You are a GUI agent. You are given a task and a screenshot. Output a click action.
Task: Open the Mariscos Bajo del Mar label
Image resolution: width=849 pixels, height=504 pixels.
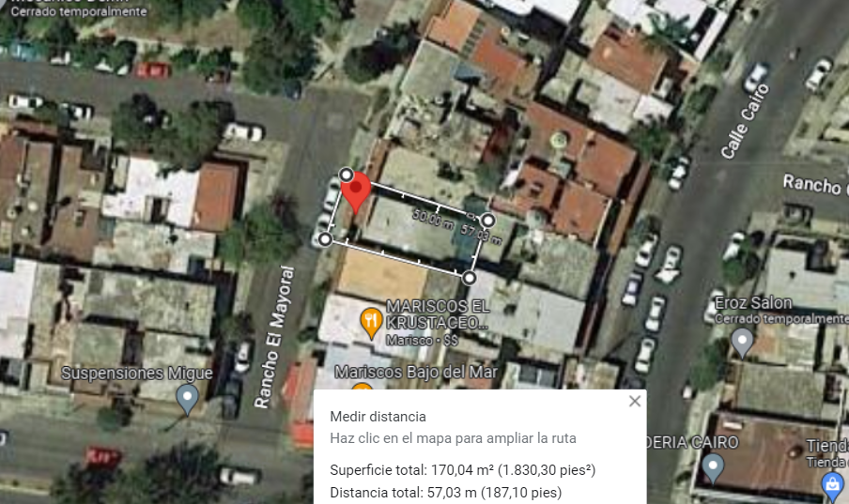[x=416, y=372]
